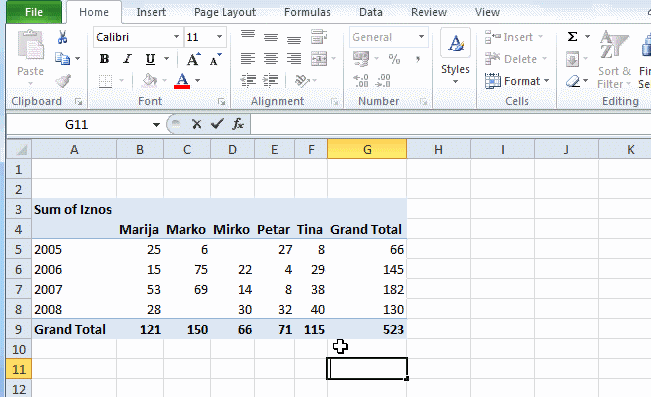Open the Format cells menu
This screenshot has height=397, width=651.
coord(517,81)
